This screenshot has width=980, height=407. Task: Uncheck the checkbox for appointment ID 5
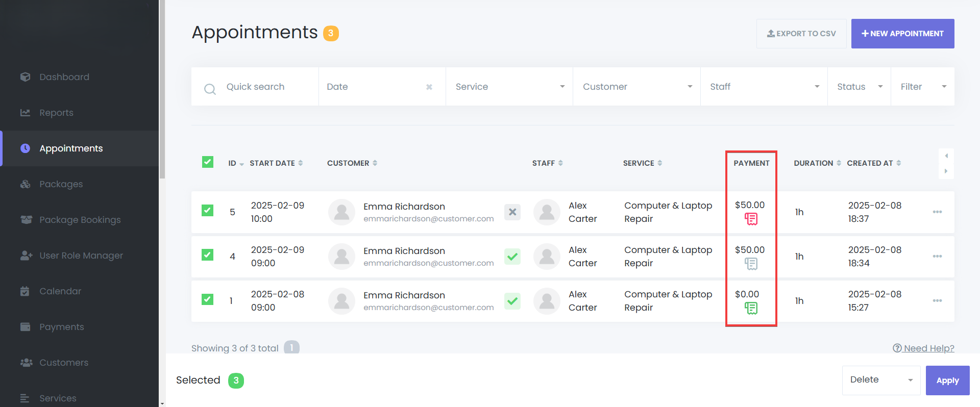[208, 211]
